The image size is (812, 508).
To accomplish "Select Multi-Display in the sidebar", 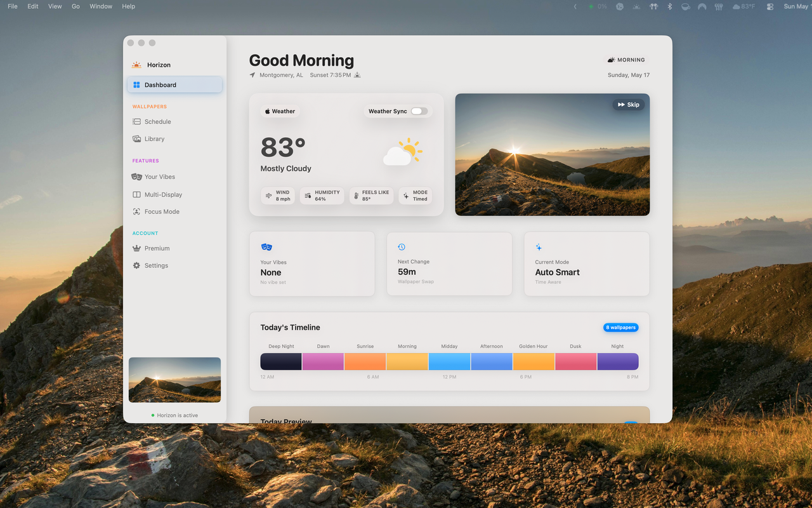I will 174,194.
